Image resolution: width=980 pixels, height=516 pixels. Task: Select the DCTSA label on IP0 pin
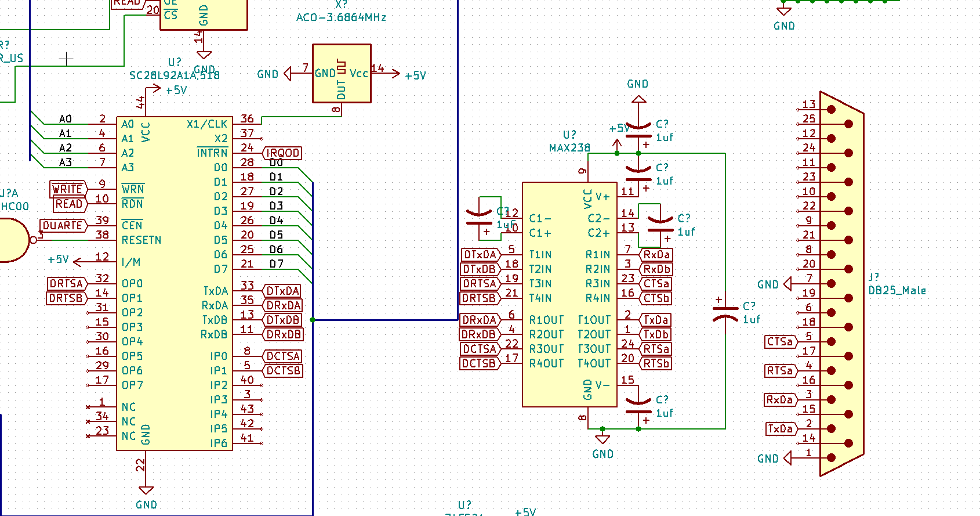coord(283,356)
